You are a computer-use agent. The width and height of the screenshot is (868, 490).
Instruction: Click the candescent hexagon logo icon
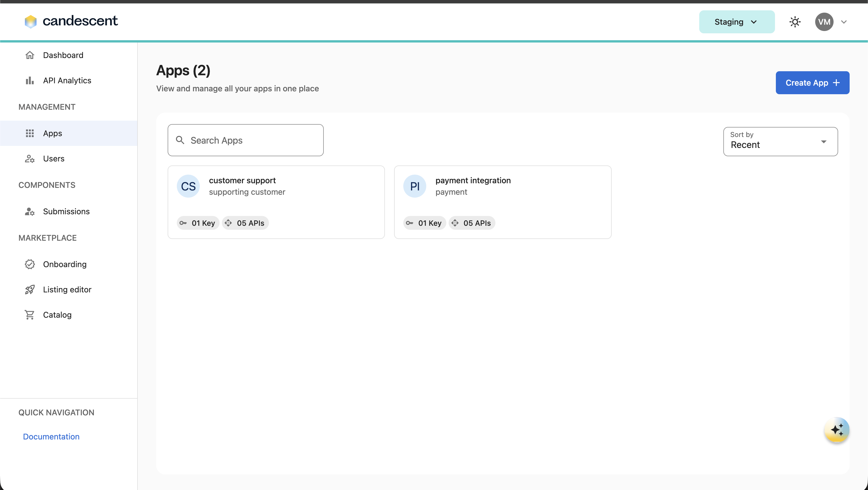[x=31, y=22]
